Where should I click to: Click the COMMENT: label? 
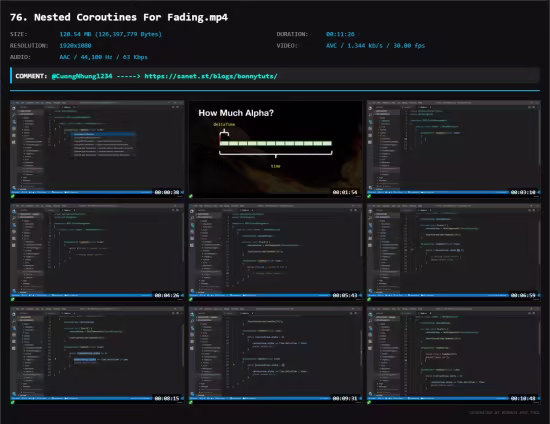31,76
